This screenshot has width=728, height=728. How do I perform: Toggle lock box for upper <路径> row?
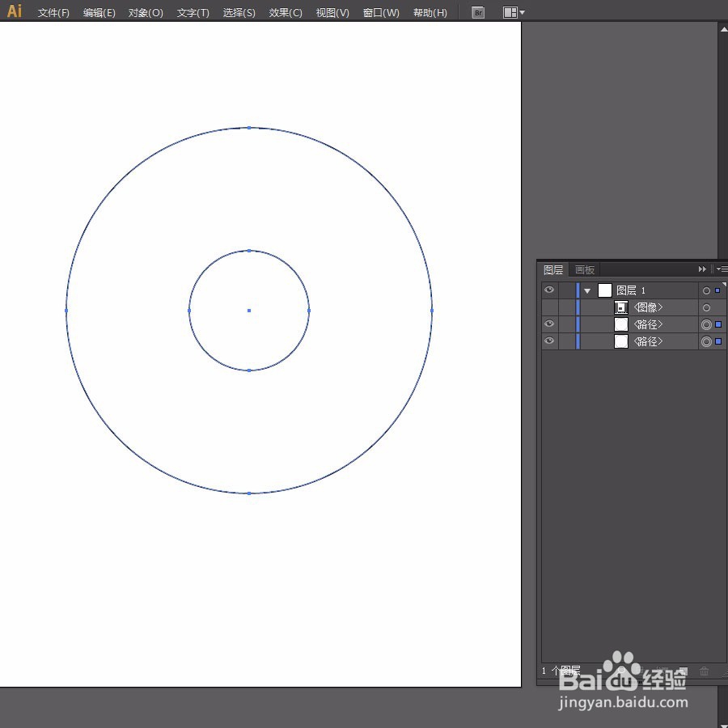point(567,324)
